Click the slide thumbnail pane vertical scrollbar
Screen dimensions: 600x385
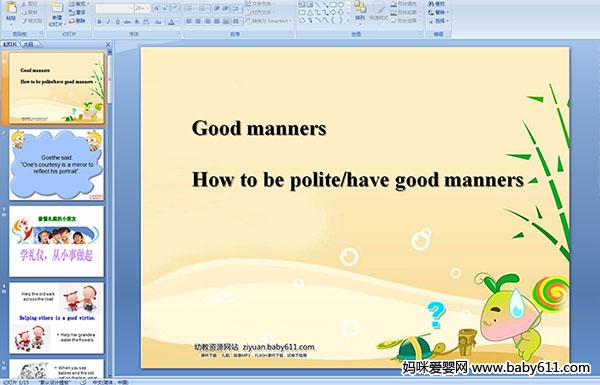(110, 213)
